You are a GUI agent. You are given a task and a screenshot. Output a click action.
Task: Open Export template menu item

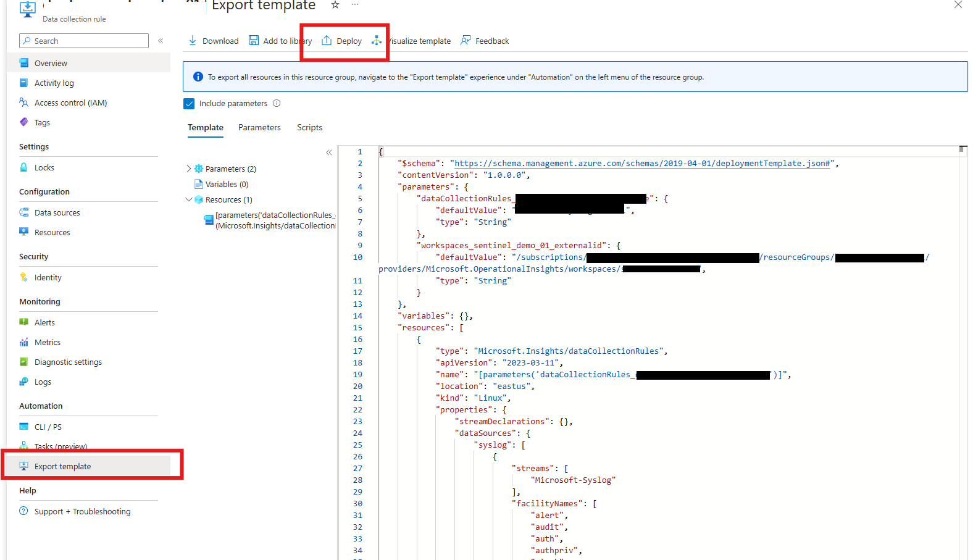[88, 466]
